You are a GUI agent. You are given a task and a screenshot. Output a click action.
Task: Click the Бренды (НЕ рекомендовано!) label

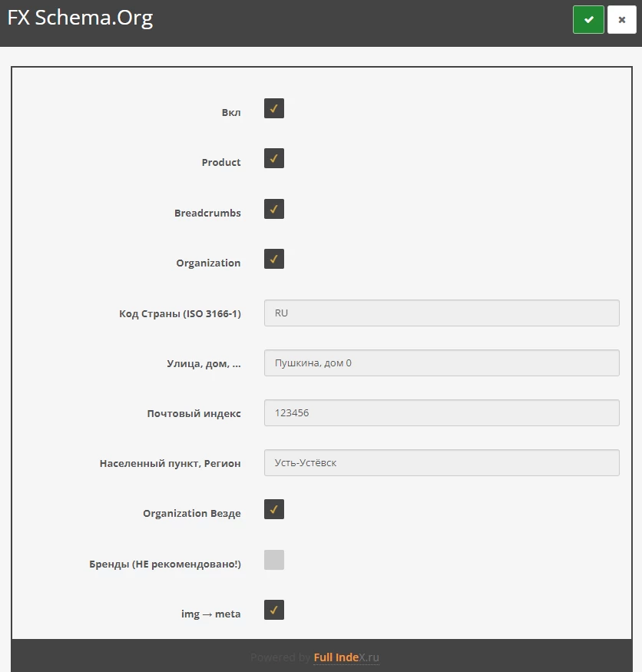click(x=165, y=564)
